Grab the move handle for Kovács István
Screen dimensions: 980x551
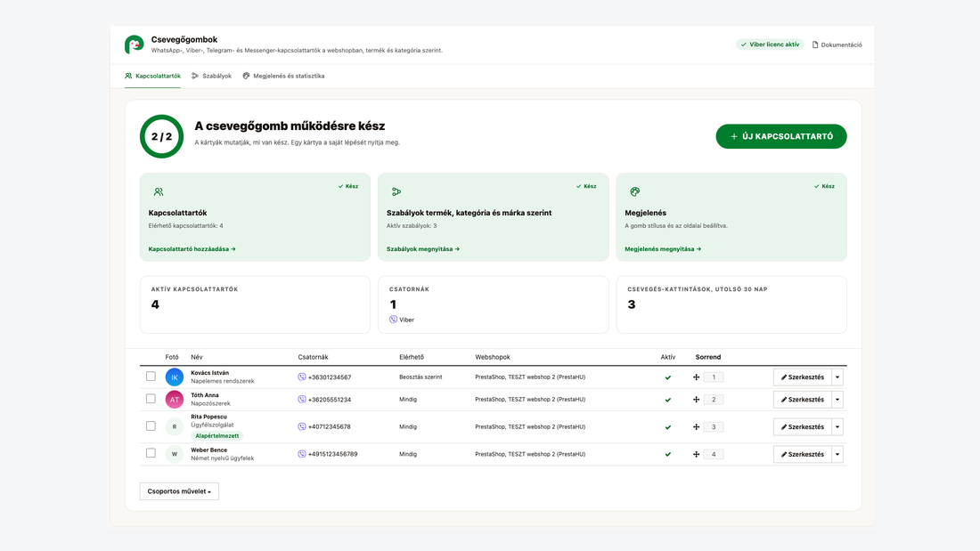697,377
